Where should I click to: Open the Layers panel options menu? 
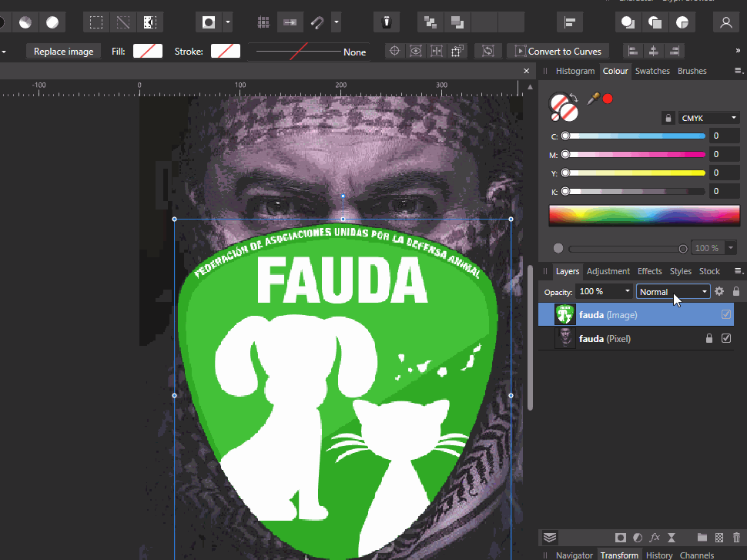(738, 271)
